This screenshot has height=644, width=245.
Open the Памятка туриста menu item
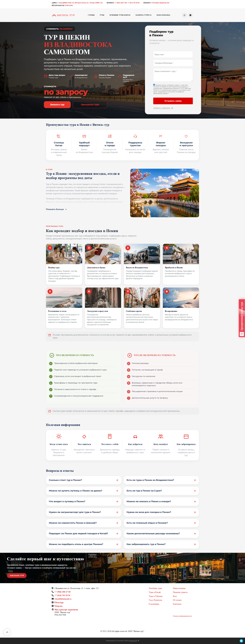click(x=143, y=15)
